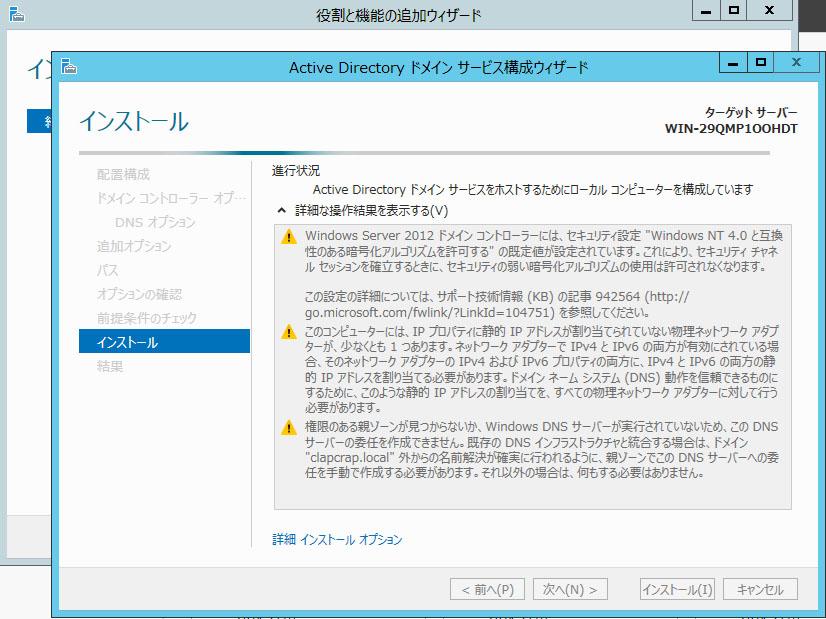This screenshot has height=619, width=826.
Task: Click the DNS delegation warning icon
Action: click(x=289, y=427)
